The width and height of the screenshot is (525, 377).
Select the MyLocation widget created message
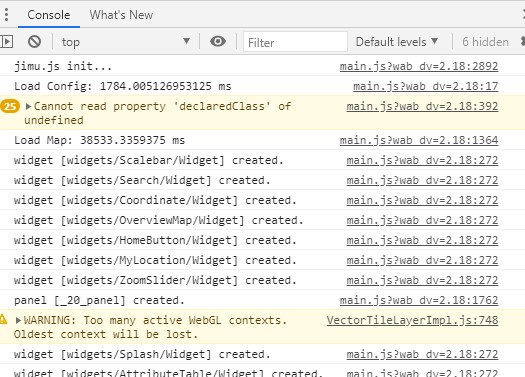[x=155, y=260]
